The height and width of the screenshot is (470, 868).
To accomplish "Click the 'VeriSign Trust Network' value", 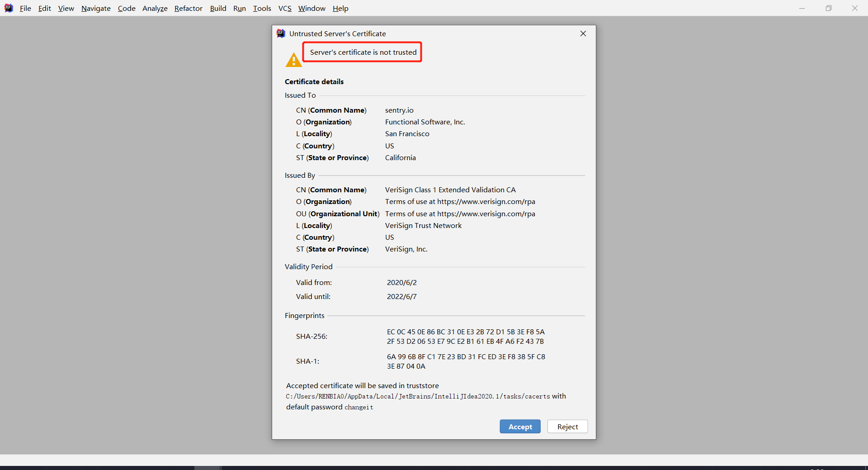I will tap(423, 225).
